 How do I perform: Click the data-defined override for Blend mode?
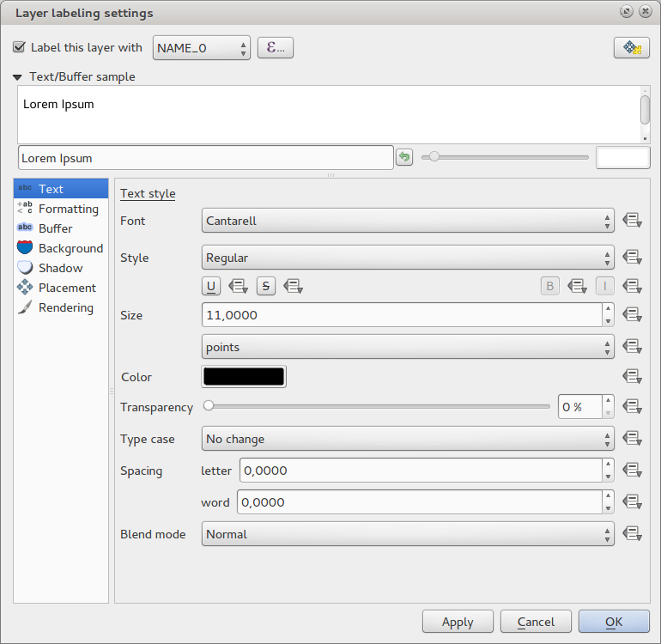pos(633,534)
